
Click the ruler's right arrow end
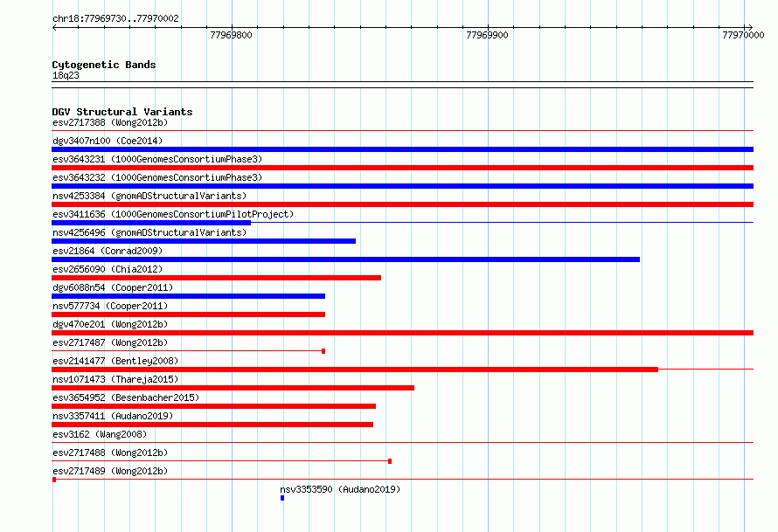[750, 27]
